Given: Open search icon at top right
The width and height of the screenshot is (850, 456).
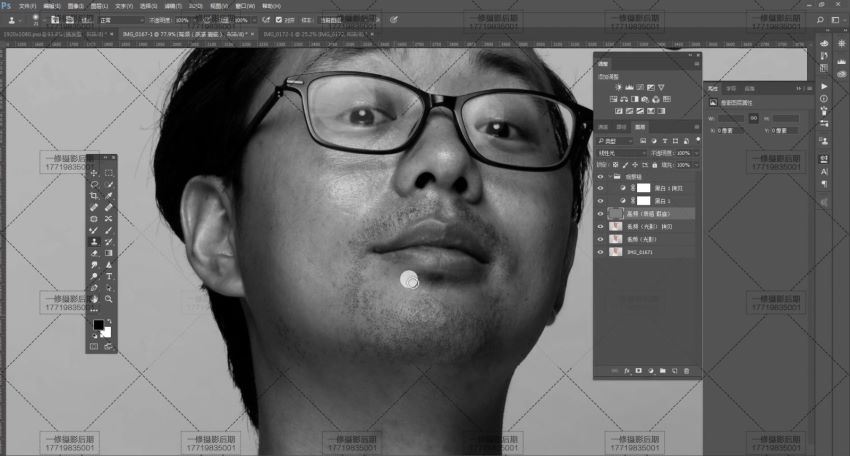Looking at the screenshot, I should pyautogui.click(x=820, y=20).
